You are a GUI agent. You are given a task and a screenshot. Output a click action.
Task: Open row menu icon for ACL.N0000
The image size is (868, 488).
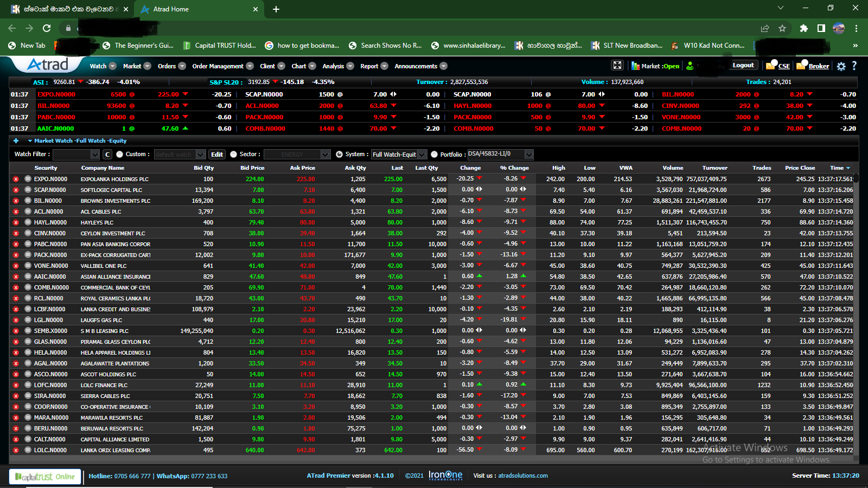click(x=27, y=211)
